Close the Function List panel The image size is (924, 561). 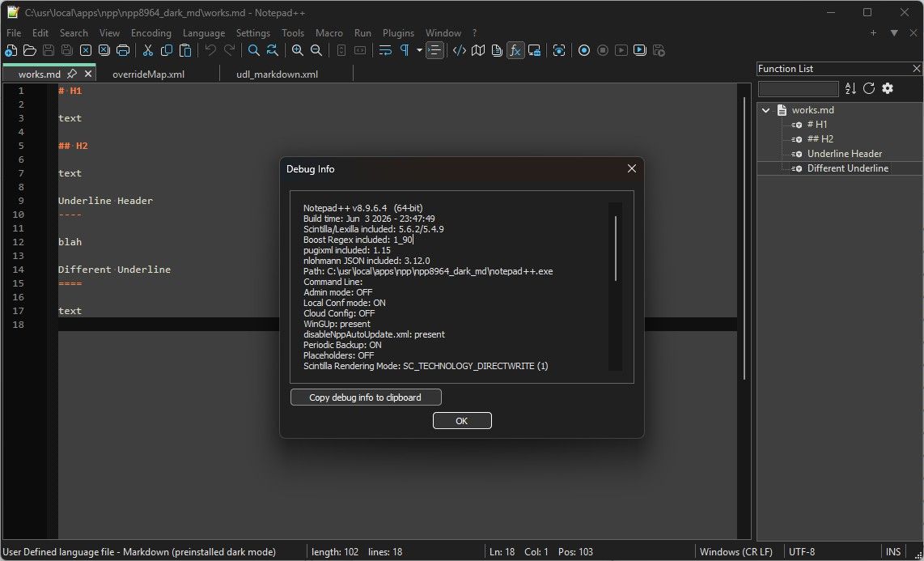pyautogui.click(x=917, y=69)
